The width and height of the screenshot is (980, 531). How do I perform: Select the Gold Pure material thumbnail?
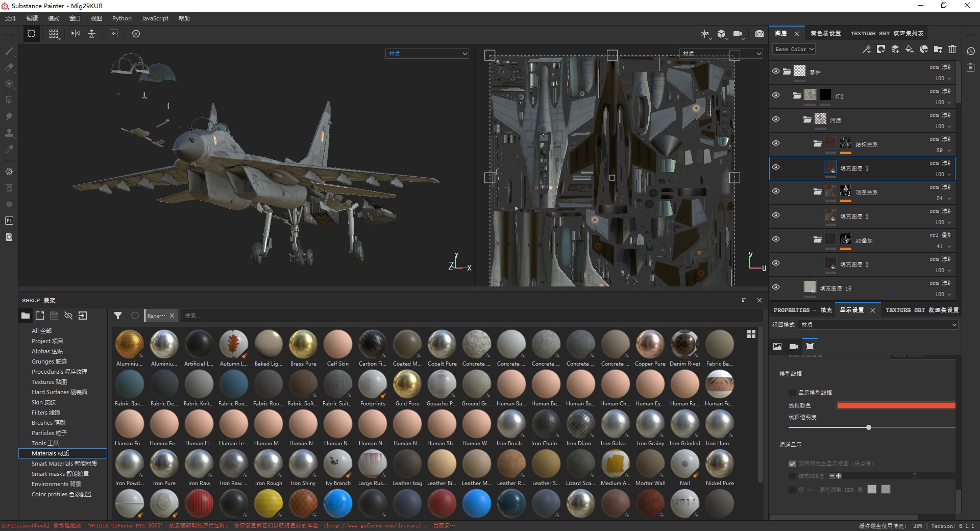pyautogui.click(x=407, y=384)
